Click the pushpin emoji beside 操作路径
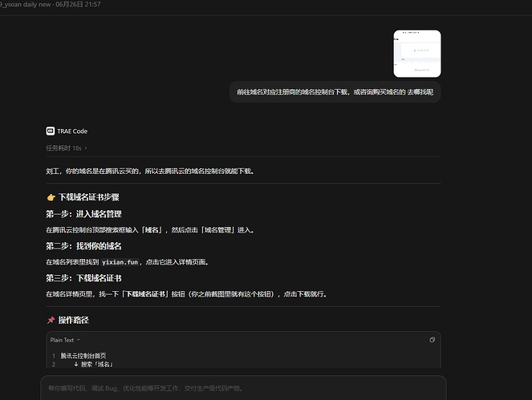The width and height of the screenshot is (532, 400). [51, 320]
